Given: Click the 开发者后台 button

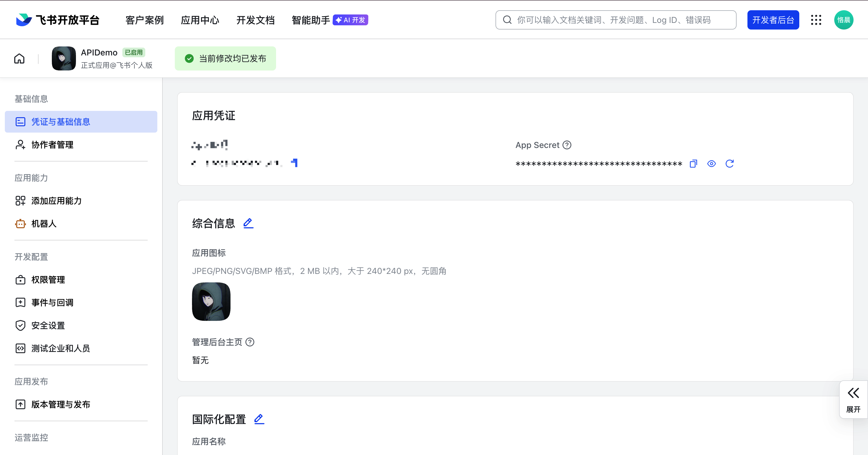Looking at the screenshot, I should 773,20.
